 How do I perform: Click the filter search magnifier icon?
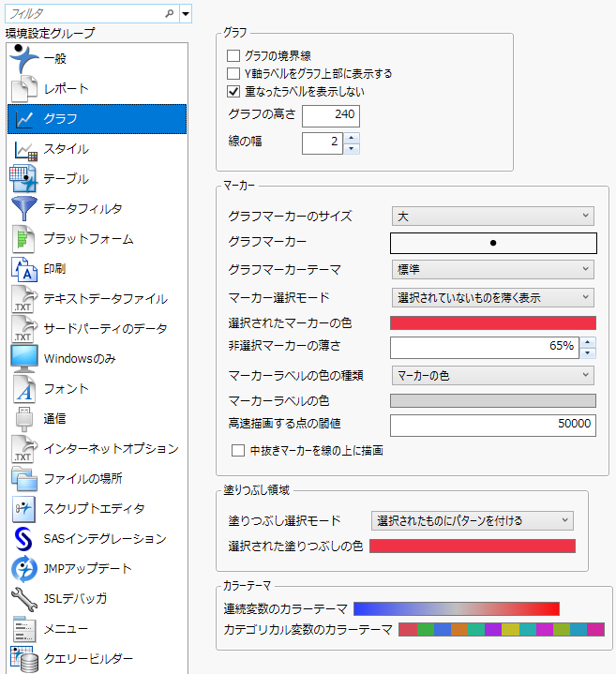coord(170,14)
